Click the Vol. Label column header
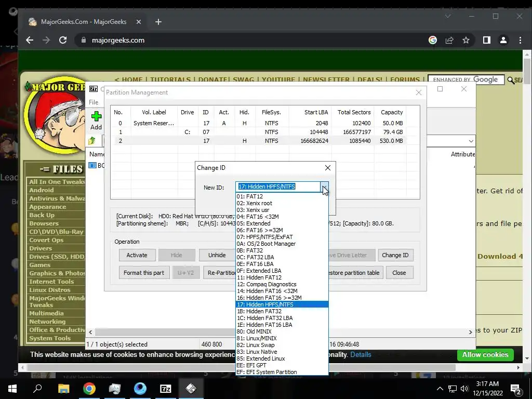Screen dimensions: 532x399 pos(154,112)
